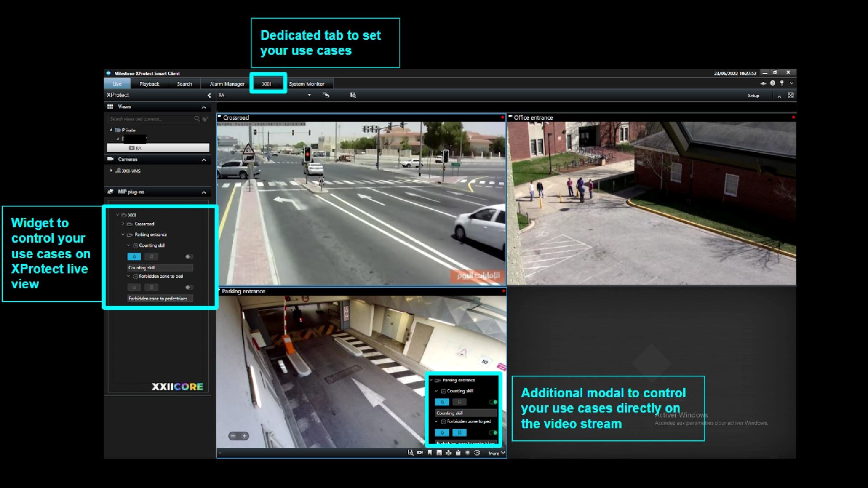The image size is (868, 488).
Task: Click Forbidden zone bell in video overlay
Action: [442, 433]
